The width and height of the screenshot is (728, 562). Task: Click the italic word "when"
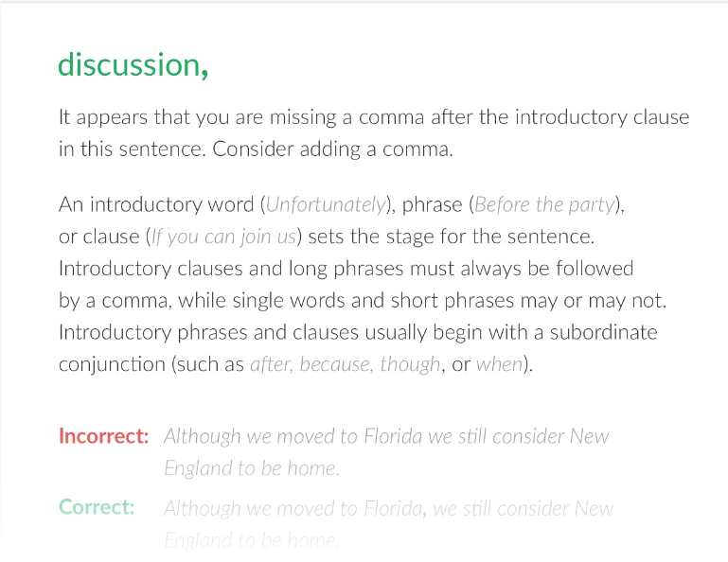coord(500,365)
